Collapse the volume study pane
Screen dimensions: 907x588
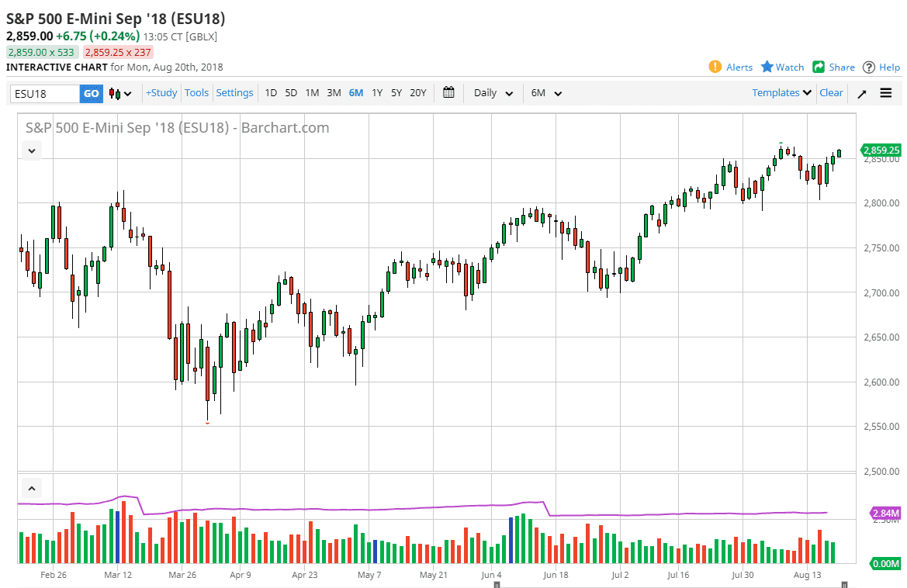point(32,489)
